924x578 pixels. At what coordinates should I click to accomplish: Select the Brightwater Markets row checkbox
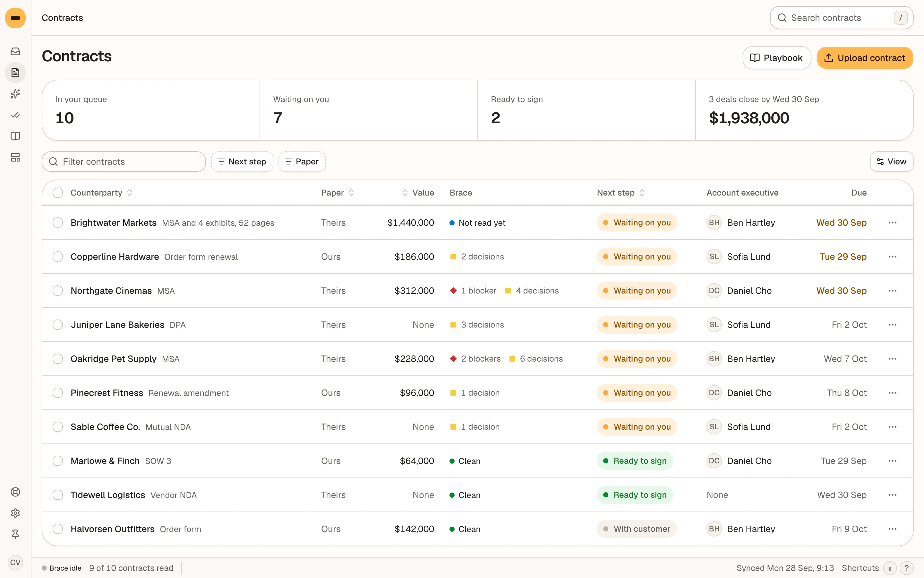coord(58,223)
